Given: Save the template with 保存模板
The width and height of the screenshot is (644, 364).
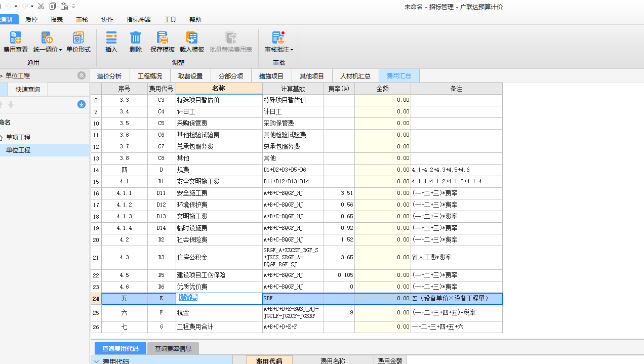Looking at the screenshot, I should (163, 42).
